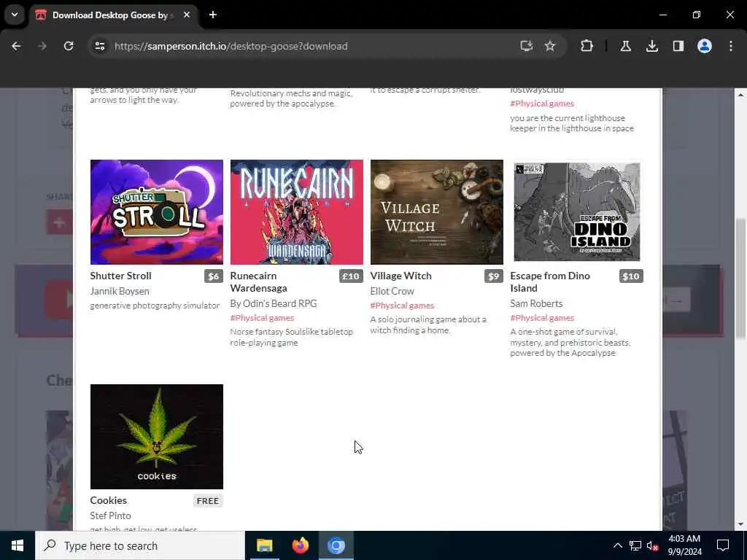Click the page vertical scrollbar thumb
Image resolution: width=747 pixels, height=560 pixels.
[x=740, y=279]
